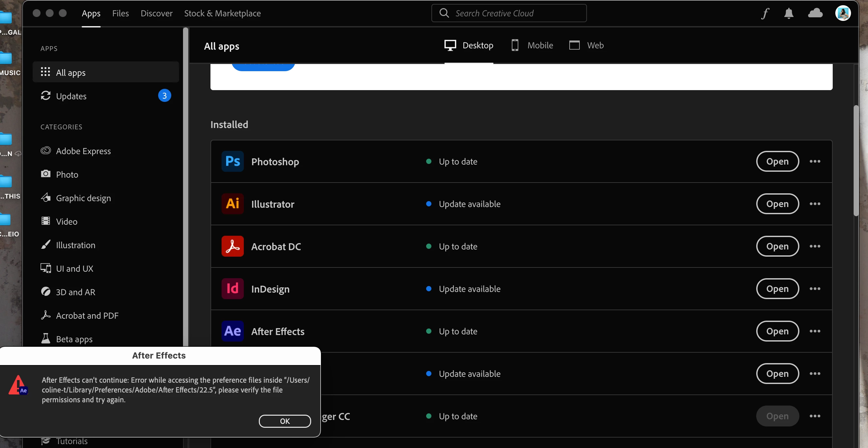Open the notifications bell icon
Viewport: 868px width, 448px height.
tap(789, 13)
